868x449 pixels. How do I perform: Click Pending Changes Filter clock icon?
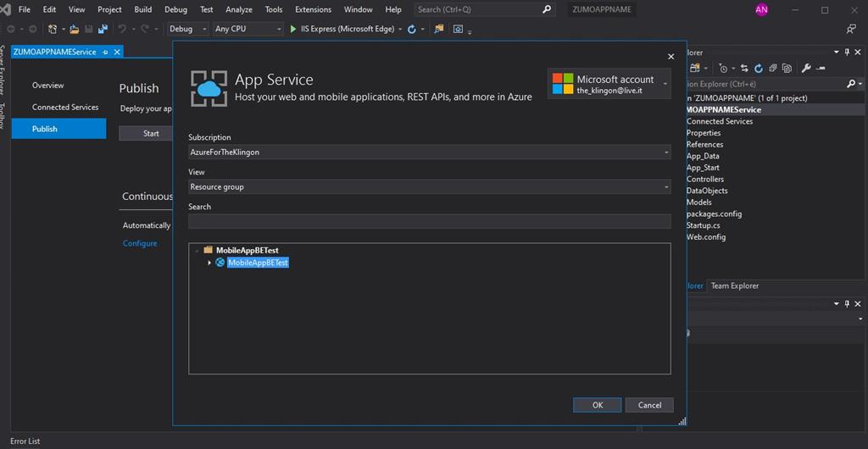[x=724, y=68]
